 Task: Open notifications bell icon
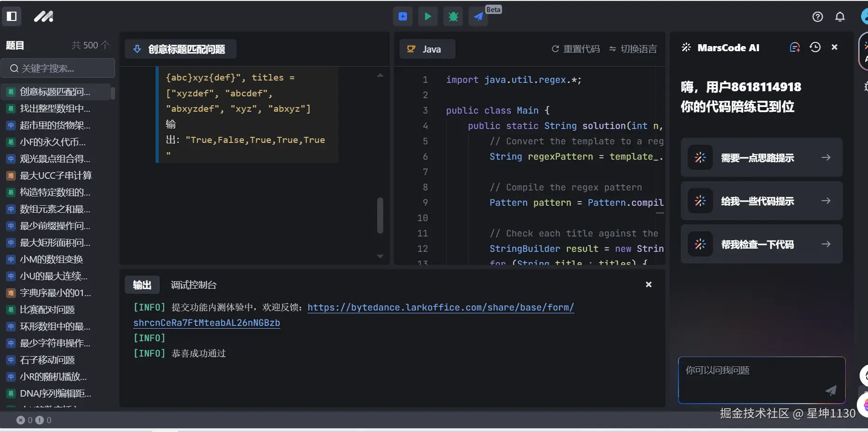[840, 17]
